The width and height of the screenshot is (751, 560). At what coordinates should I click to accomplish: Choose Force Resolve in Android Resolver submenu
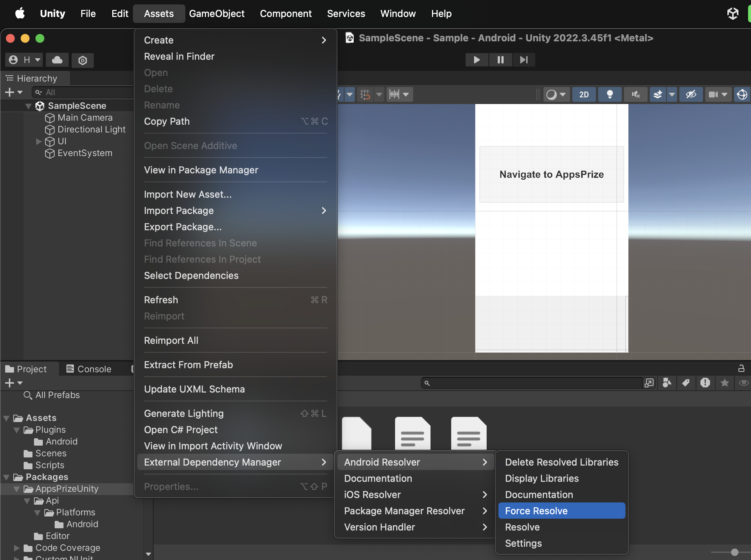(x=562, y=511)
